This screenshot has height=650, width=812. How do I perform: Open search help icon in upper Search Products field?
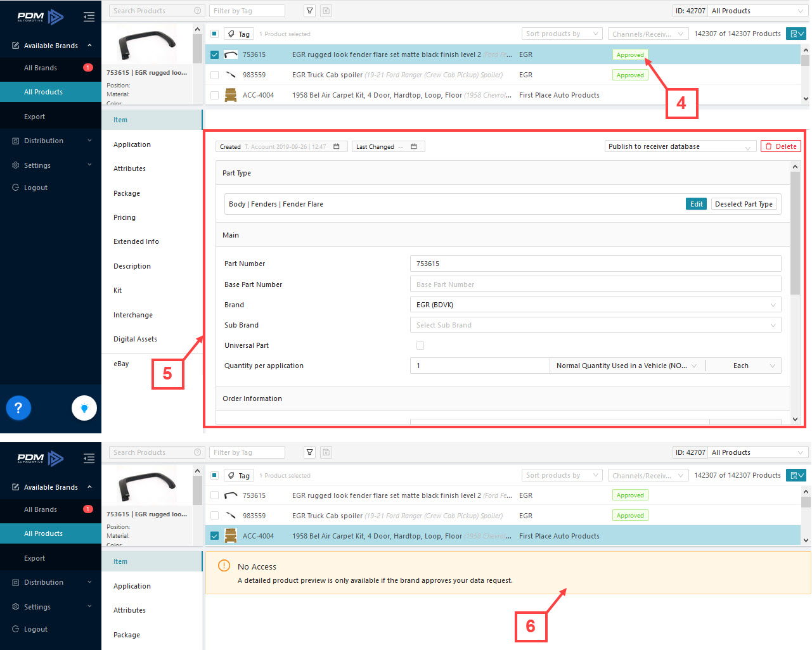pos(197,11)
